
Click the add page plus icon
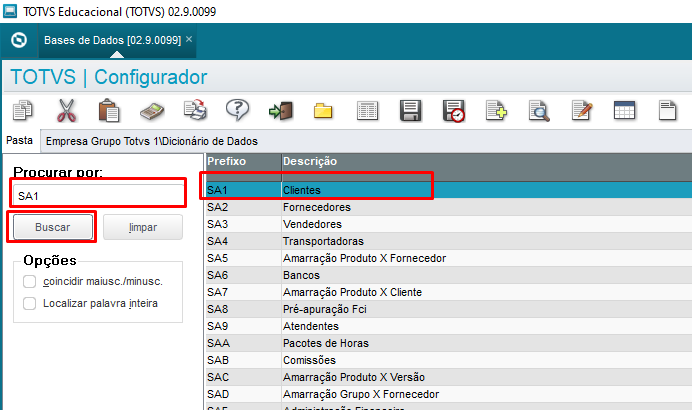pyautogui.click(x=496, y=110)
